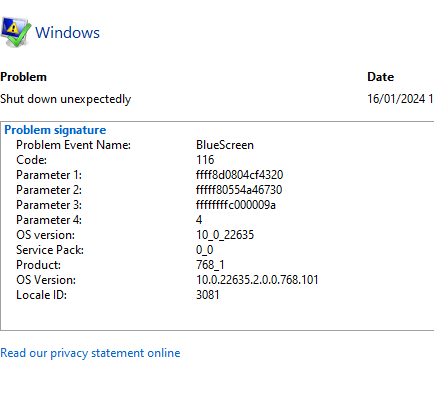Click the 'Problem' column header
The height and width of the screenshot is (400, 434).
23,77
